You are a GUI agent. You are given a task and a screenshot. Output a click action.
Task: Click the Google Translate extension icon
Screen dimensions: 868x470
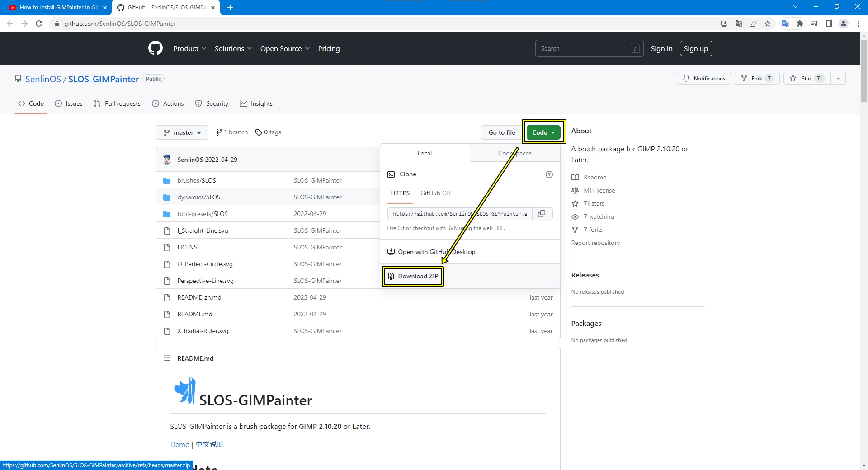tap(786, 23)
